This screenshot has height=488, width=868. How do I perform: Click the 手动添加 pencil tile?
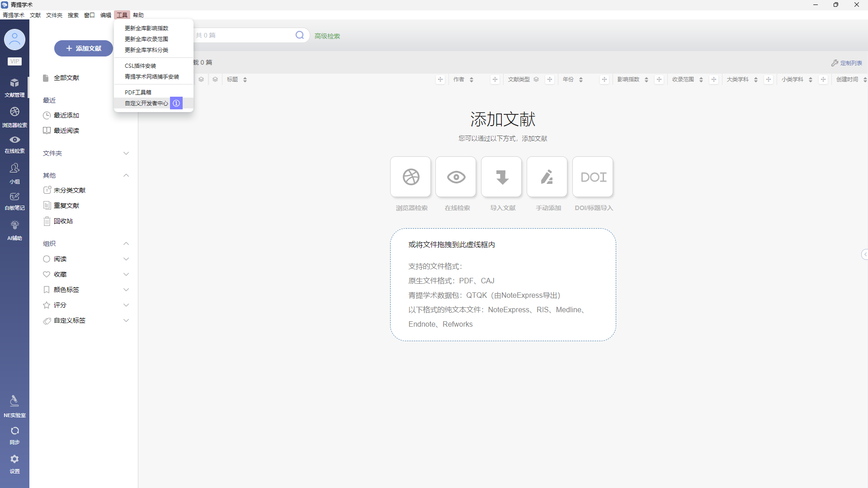547,177
